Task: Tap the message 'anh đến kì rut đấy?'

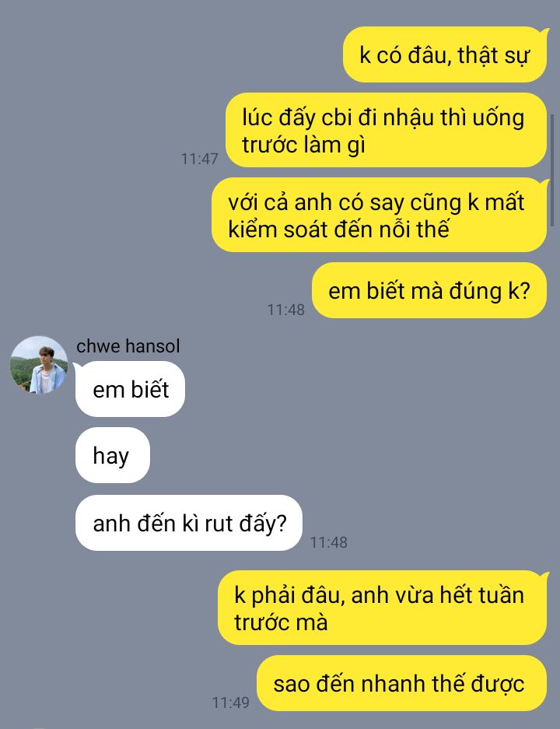Action: [189, 523]
